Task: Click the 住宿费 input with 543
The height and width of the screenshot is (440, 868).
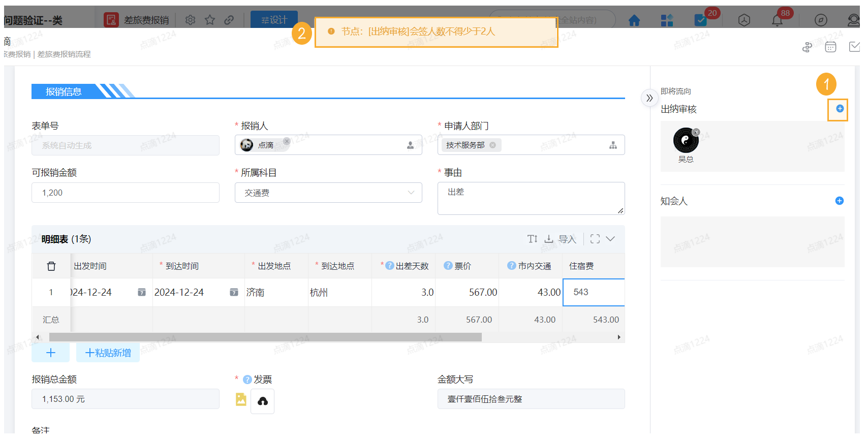Action: [x=594, y=292]
